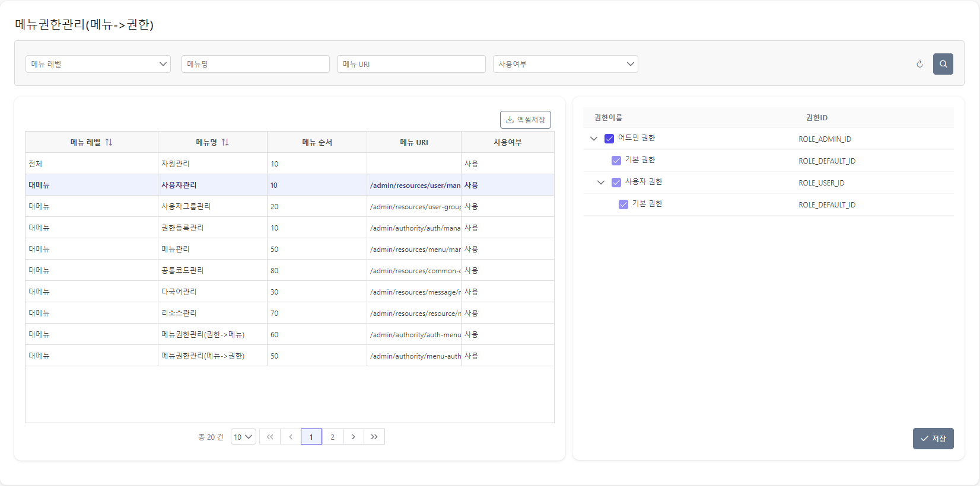This screenshot has height=486, width=980.
Task: Go to next page arrow
Action: pos(354,437)
